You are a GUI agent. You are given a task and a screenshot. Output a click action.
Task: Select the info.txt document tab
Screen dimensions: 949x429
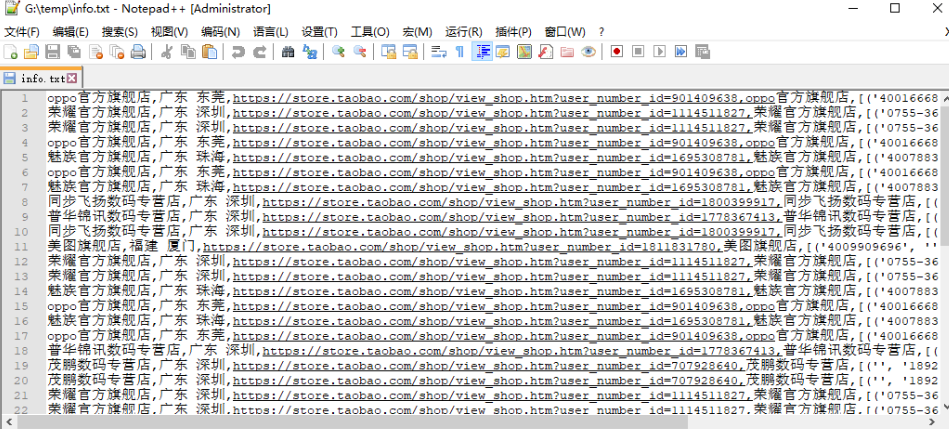coord(40,78)
